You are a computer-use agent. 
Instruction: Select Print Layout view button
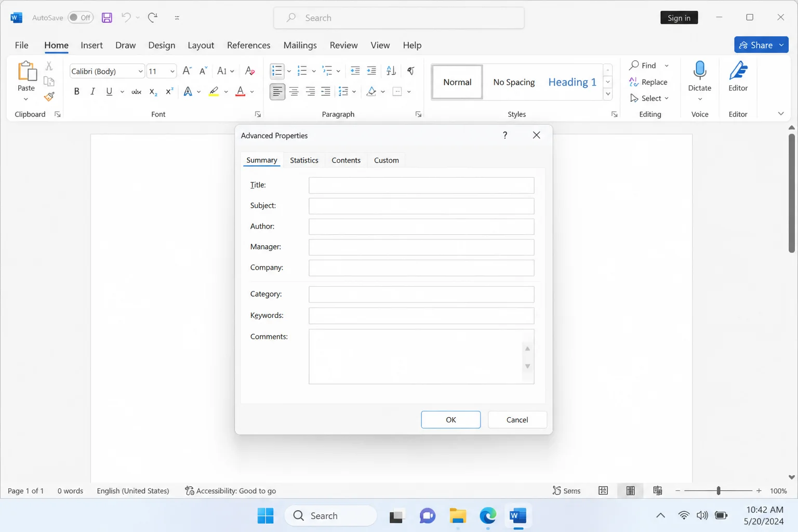click(630, 490)
